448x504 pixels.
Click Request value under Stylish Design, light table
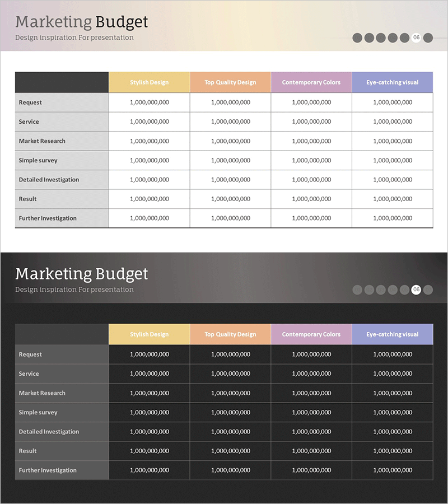(149, 102)
